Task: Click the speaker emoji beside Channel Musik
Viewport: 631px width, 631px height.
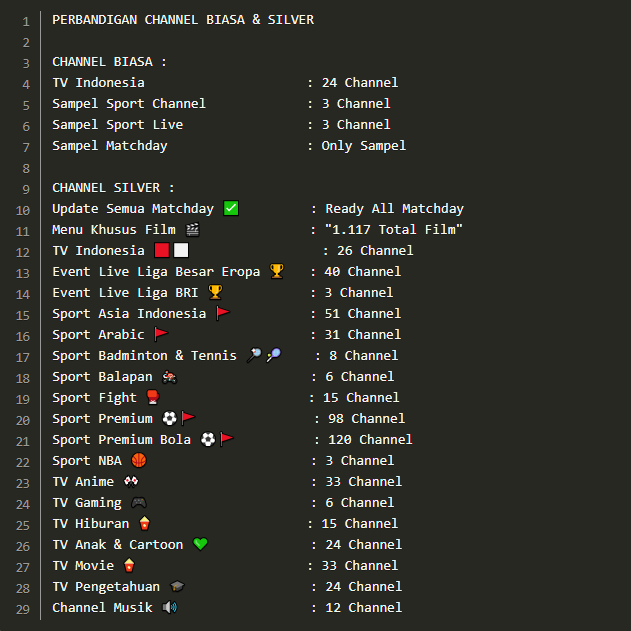Action: click(170, 607)
